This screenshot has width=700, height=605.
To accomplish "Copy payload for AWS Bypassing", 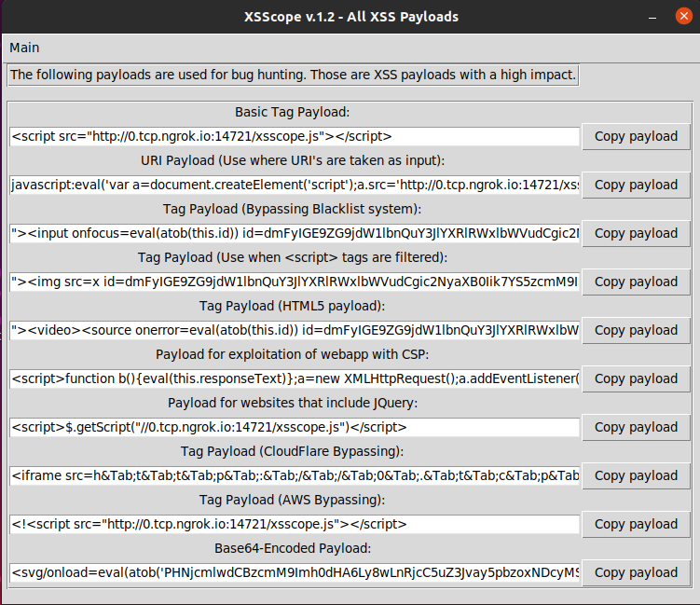I will click(636, 524).
